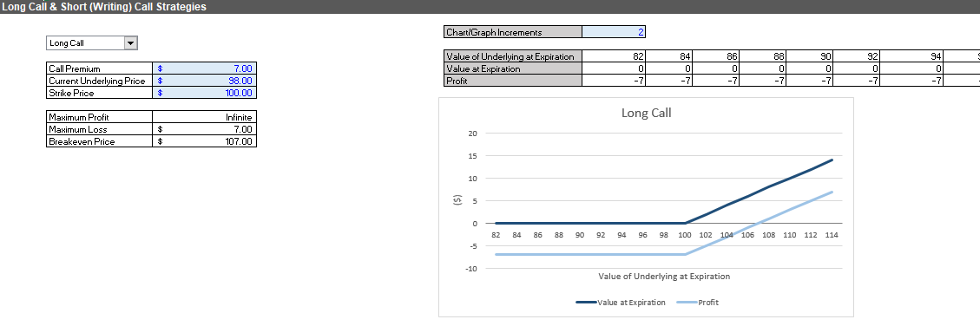Click the Profit legend entry
This screenshot has height=326, width=980.
[698, 303]
